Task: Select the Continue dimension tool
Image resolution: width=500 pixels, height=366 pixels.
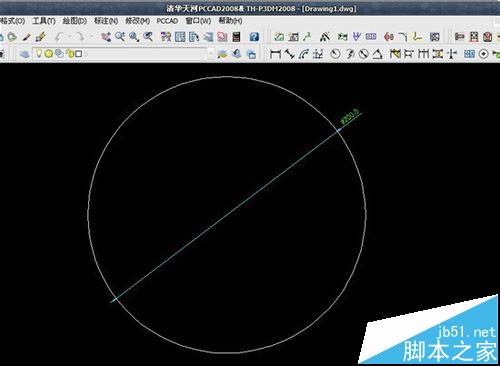Action: [x=423, y=54]
